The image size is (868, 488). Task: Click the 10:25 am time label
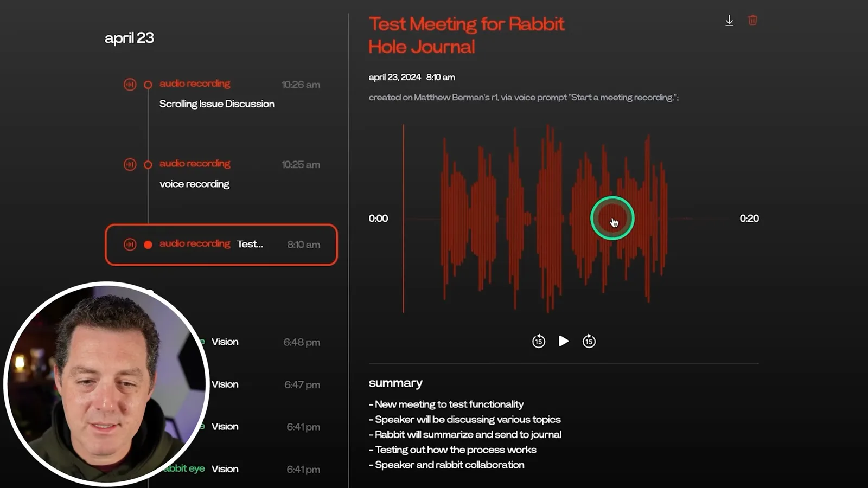tap(301, 164)
